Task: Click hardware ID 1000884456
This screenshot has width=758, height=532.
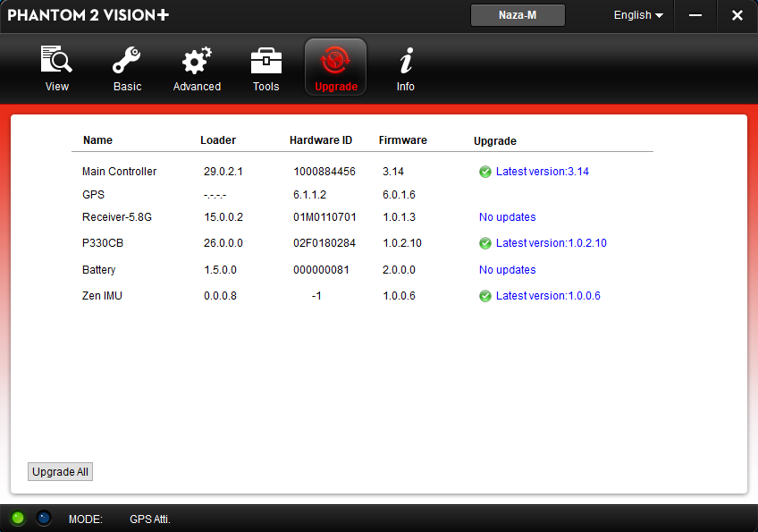Action: [324, 172]
